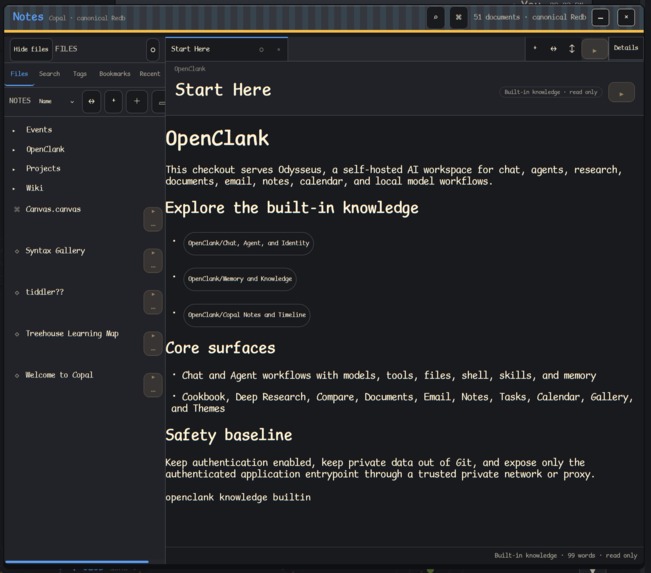This screenshot has height=573, width=651.
Task: Switch to the Tags tab
Action: point(80,74)
